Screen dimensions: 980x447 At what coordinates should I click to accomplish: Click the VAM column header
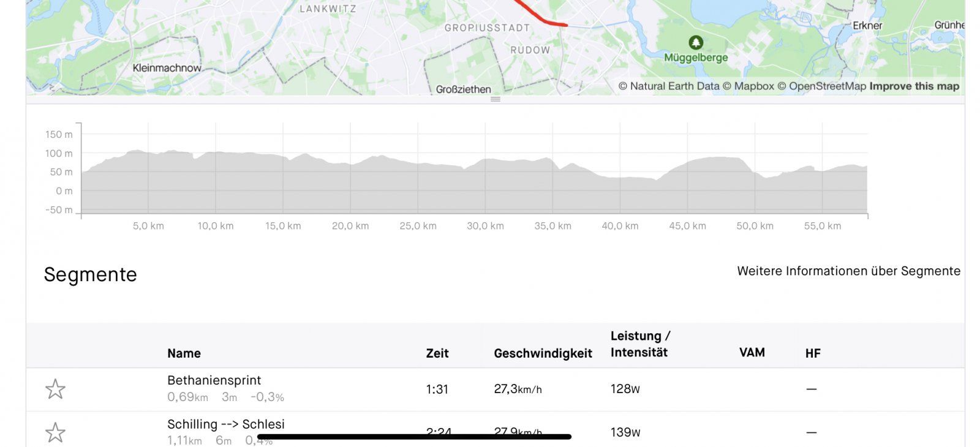[x=752, y=353]
